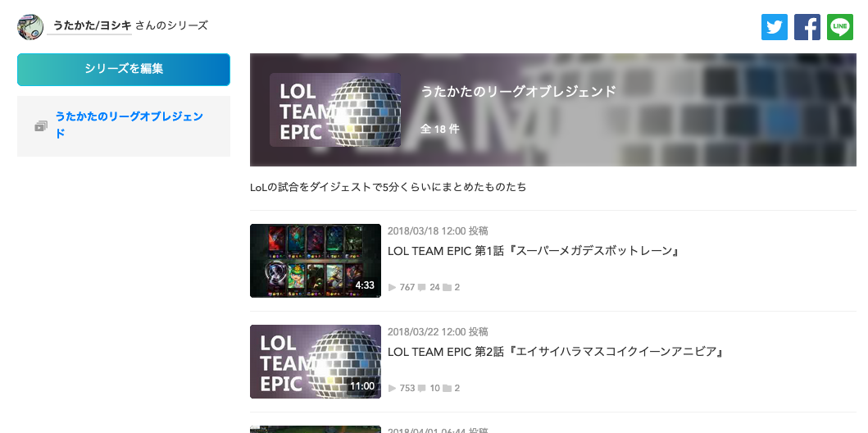Viewport: 868px width, 433px height.
Task: Open the うたかた/ヨシキ profile link
Action: coord(92,25)
